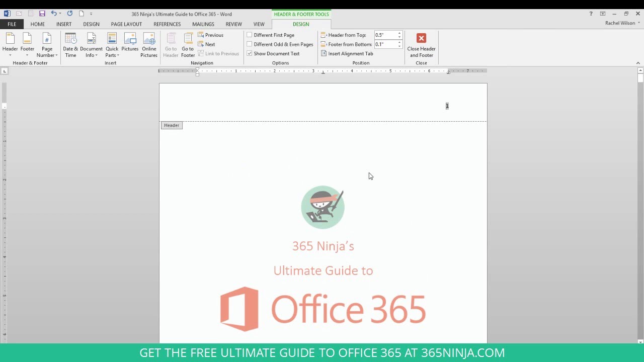Open the Quick Parts menu
The image size is (644, 362).
coord(112,45)
